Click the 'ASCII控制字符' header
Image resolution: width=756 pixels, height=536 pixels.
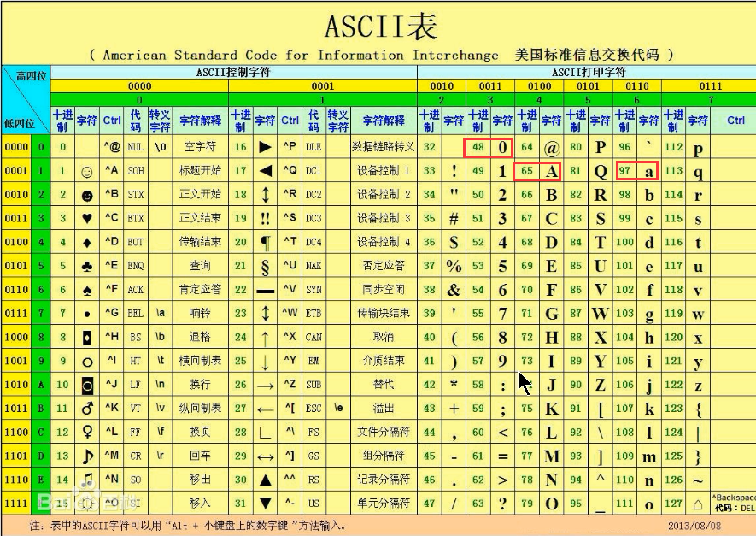(x=233, y=73)
